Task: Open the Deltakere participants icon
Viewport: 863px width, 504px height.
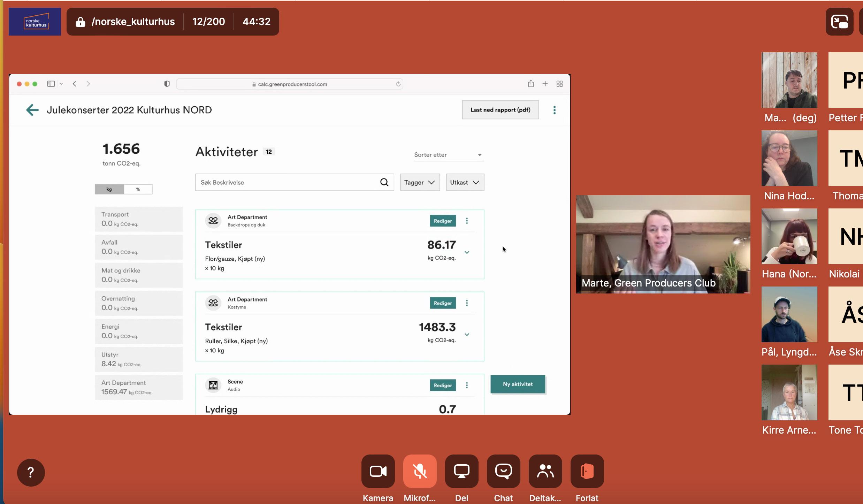Action: point(545,471)
